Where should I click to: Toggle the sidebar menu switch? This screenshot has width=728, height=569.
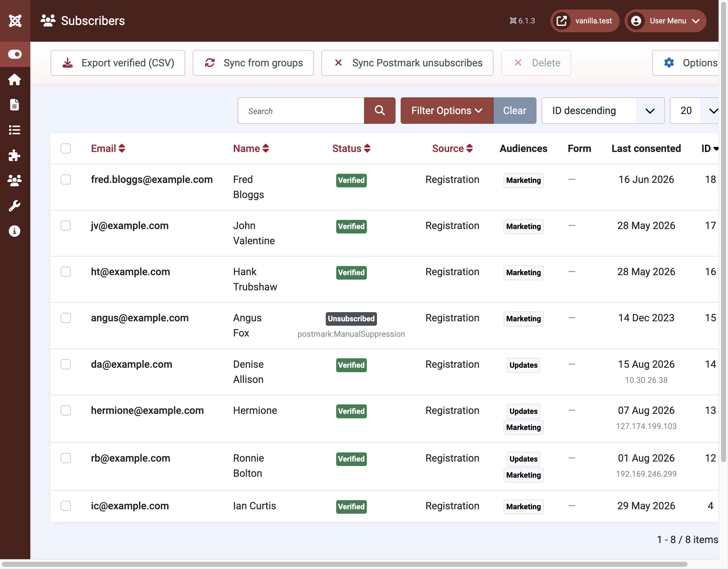tap(15, 54)
